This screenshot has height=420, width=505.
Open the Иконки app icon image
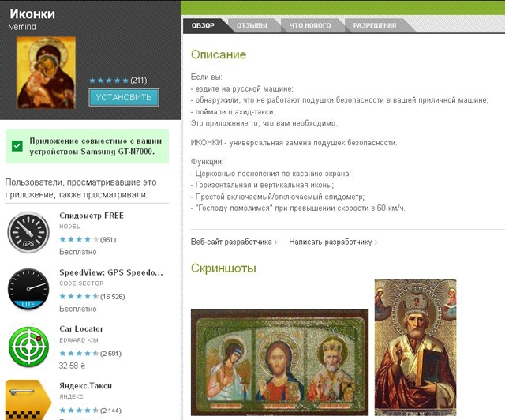(46, 72)
